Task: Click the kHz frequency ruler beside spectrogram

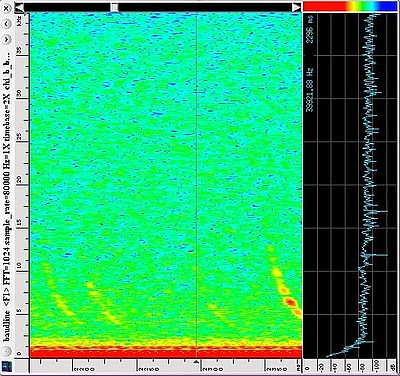Action: (22, 185)
